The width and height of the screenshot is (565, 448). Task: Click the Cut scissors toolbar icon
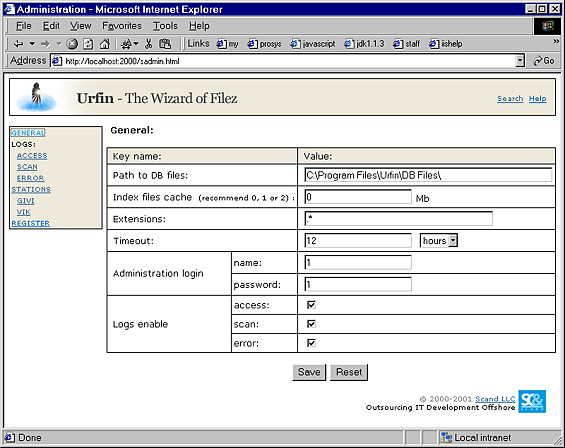[x=148, y=44]
